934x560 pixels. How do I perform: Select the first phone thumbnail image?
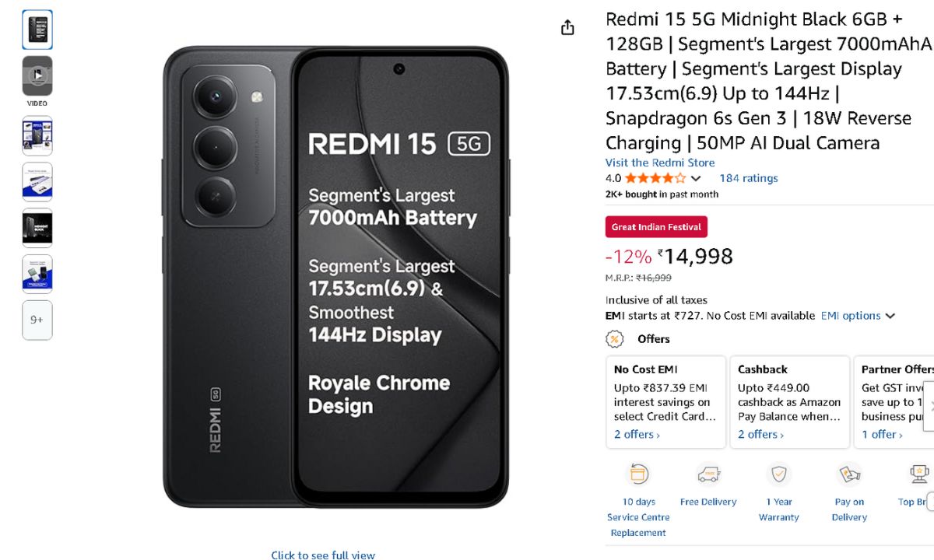pos(37,30)
